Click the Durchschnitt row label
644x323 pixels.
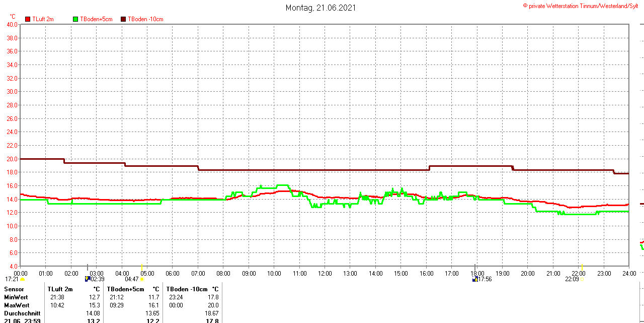[x=22, y=313]
